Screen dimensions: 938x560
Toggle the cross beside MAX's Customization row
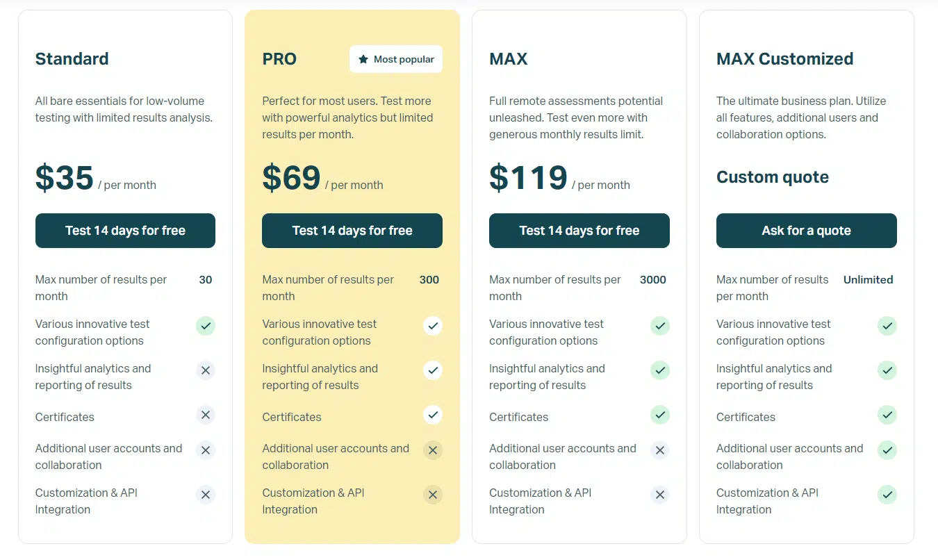[660, 495]
